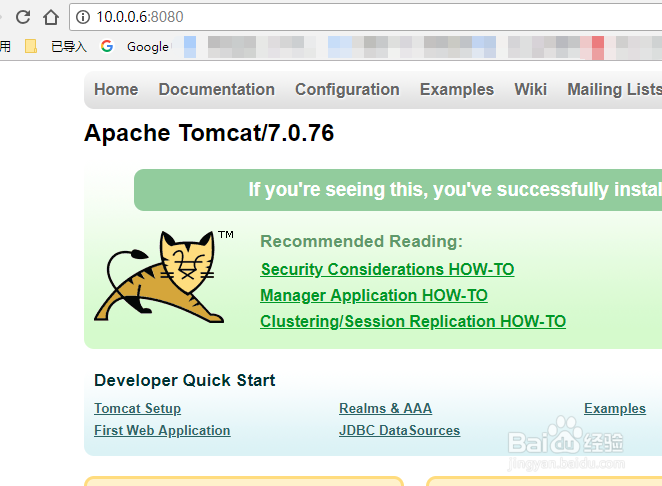The width and height of the screenshot is (662, 486).
Task: Click the Recommended Reading heading text
Action: point(361,242)
